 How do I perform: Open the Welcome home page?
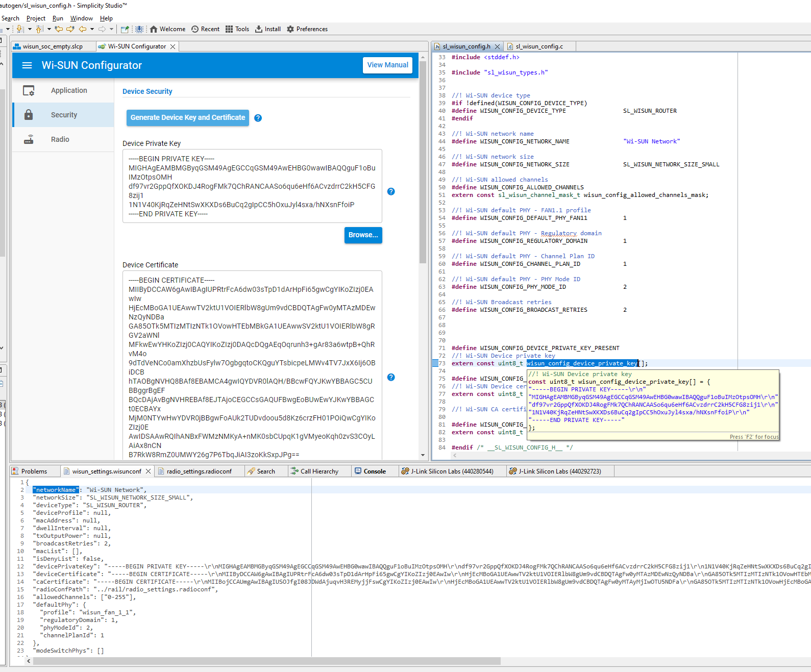tap(167, 29)
